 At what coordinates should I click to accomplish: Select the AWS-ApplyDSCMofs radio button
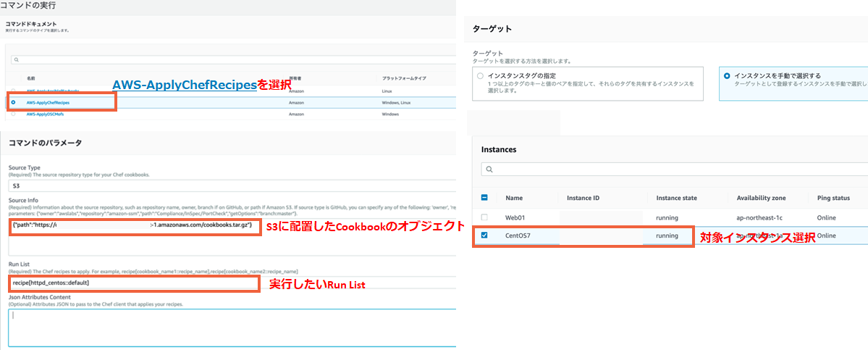click(13, 114)
